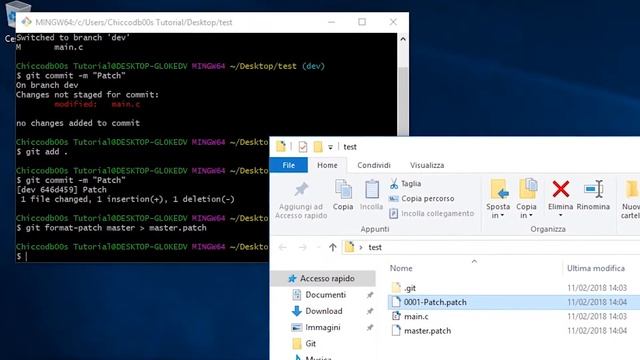Select Taglia scissors command
This screenshot has width=640, height=360.
click(x=405, y=184)
